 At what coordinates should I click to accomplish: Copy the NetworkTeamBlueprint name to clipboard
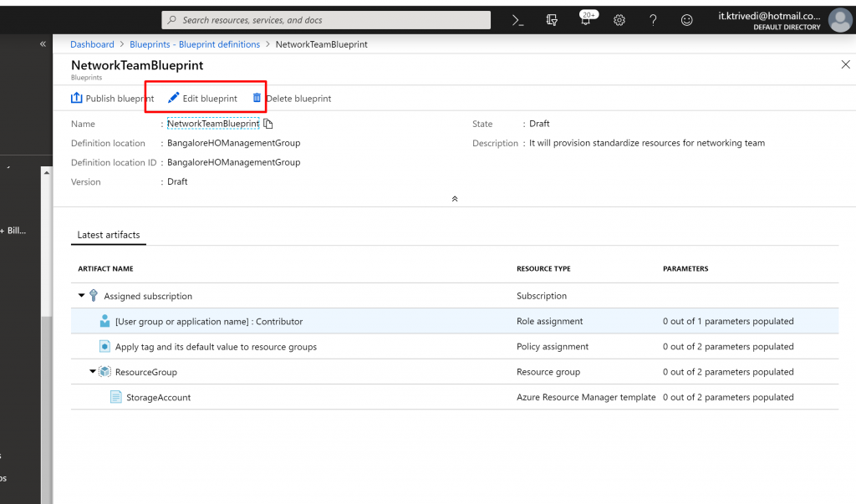[268, 124]
